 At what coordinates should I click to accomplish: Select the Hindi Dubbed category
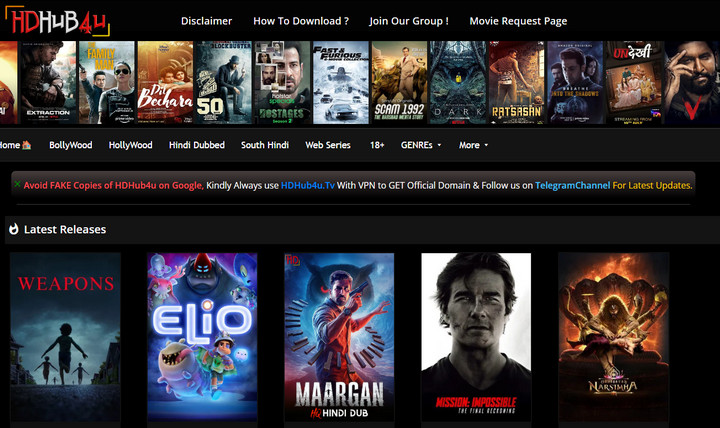(196, 145)
